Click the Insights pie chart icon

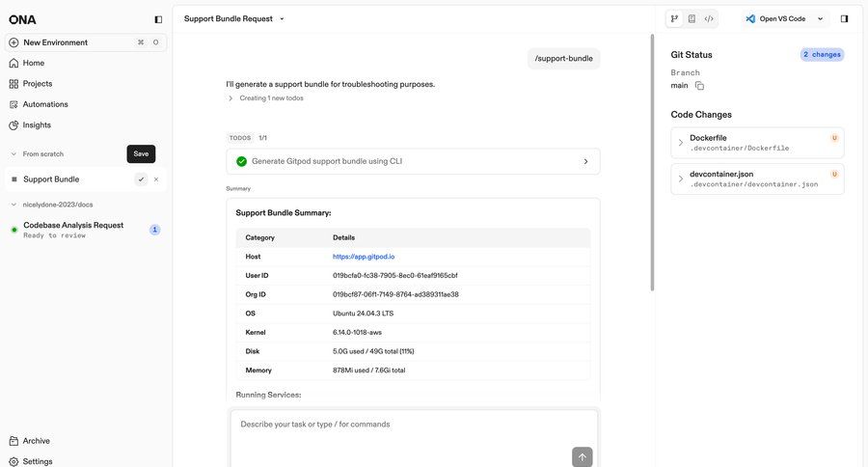(x=14, y=125)
